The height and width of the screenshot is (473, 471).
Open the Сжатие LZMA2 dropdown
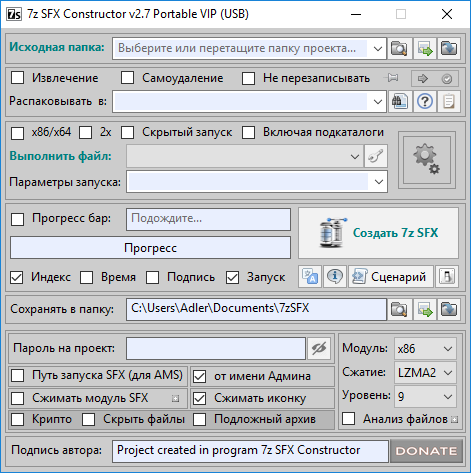pyautogui.click(x=425, y=372)
